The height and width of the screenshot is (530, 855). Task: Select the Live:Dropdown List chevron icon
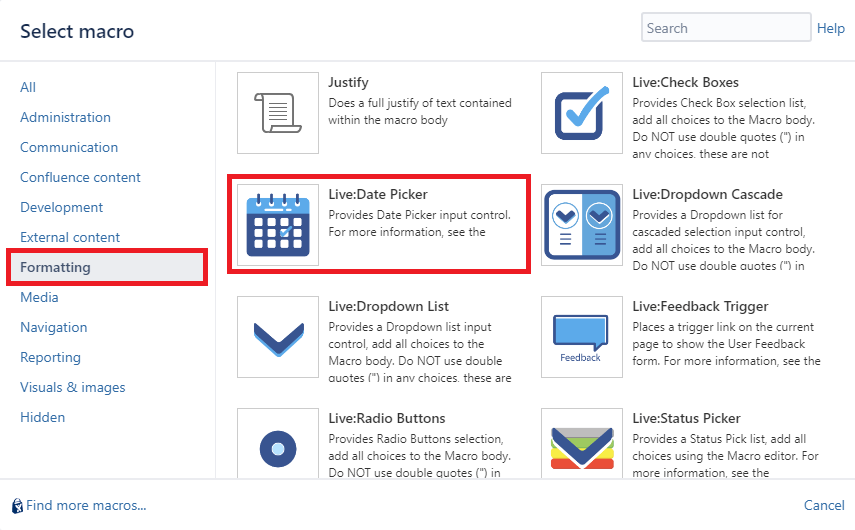(278, 336)
